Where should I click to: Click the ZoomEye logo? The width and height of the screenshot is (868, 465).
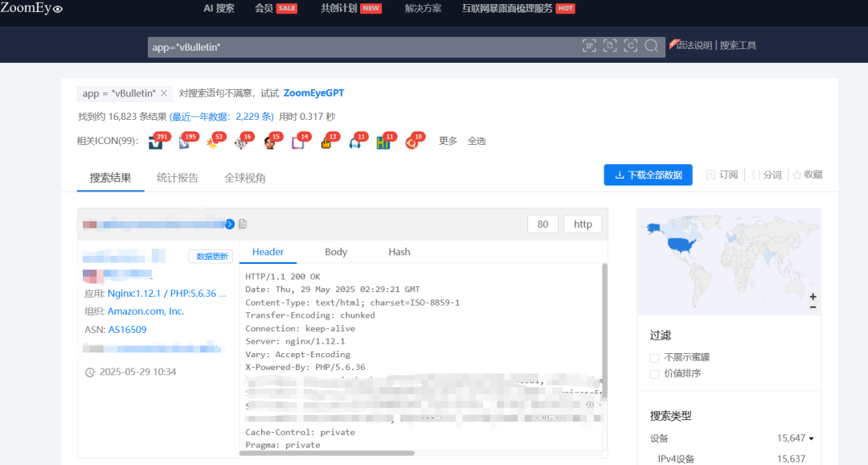[x=31, y=8]
